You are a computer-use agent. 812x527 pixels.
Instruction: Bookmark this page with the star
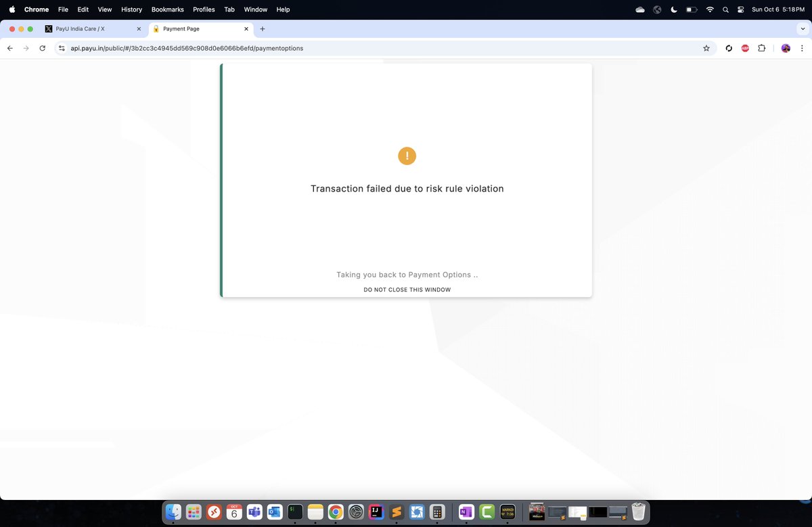pos(706,48)
